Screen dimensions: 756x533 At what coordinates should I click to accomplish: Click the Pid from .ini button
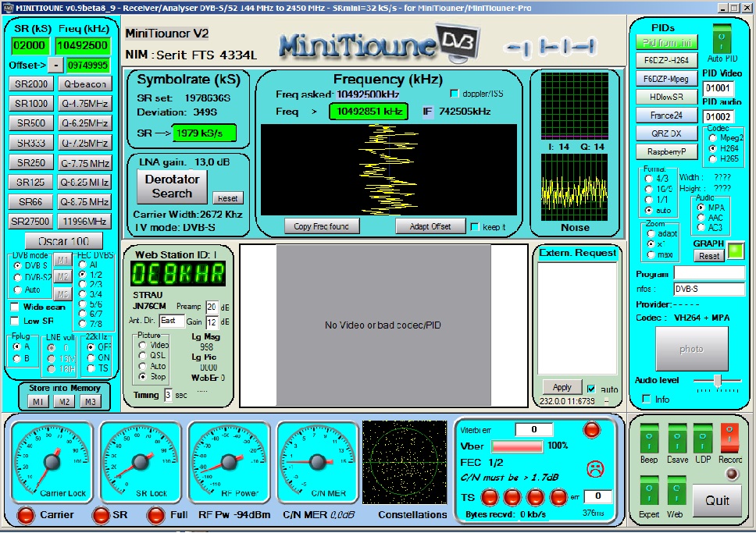click(x=667, y=42)
